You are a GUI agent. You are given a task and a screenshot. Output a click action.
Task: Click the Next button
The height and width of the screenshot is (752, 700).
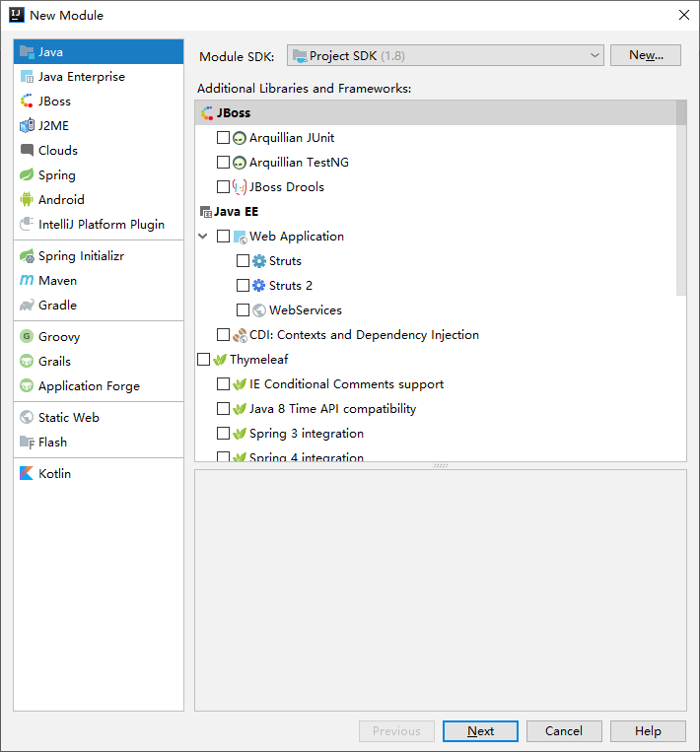[480, 731]
